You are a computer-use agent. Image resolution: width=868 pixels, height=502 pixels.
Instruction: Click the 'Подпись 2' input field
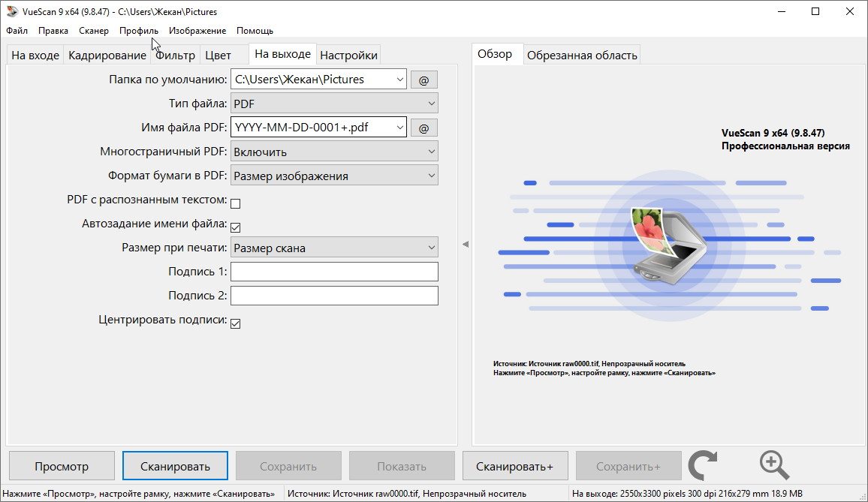(334, 296)
